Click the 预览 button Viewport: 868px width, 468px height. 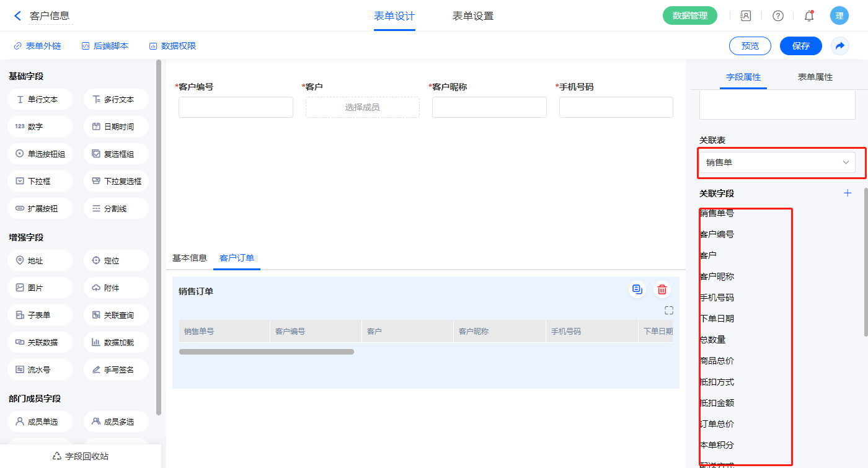(x=750, y=46)
